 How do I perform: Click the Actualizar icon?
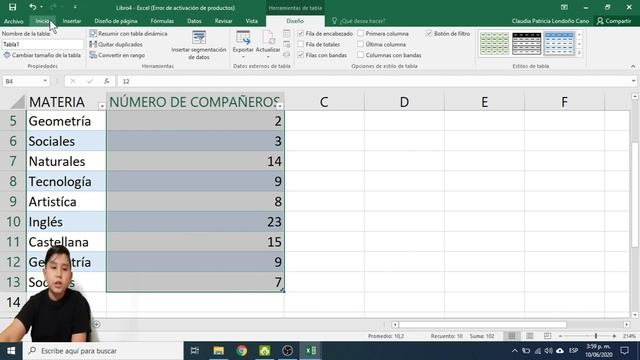[x=268, y=38]
